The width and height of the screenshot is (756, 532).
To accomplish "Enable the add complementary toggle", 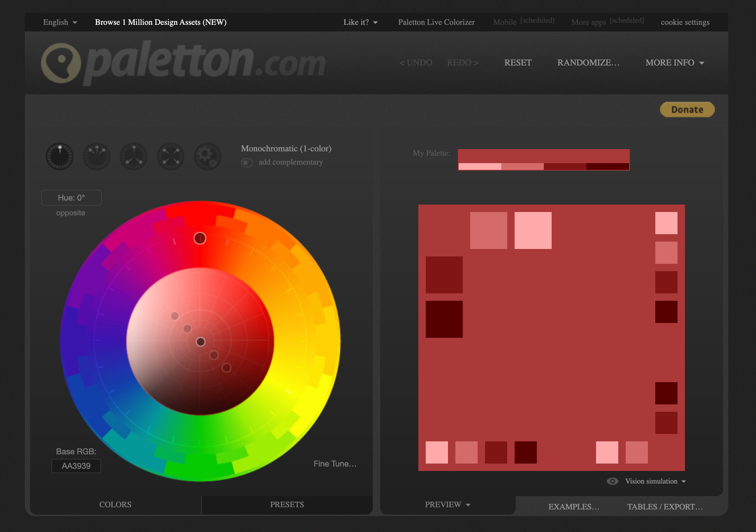I will [247, 162].
